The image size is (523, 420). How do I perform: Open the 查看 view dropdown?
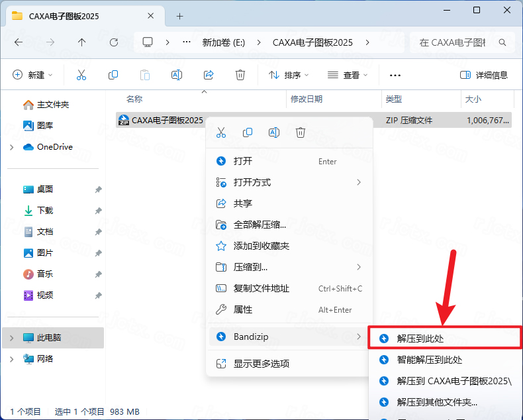point(348,75)
